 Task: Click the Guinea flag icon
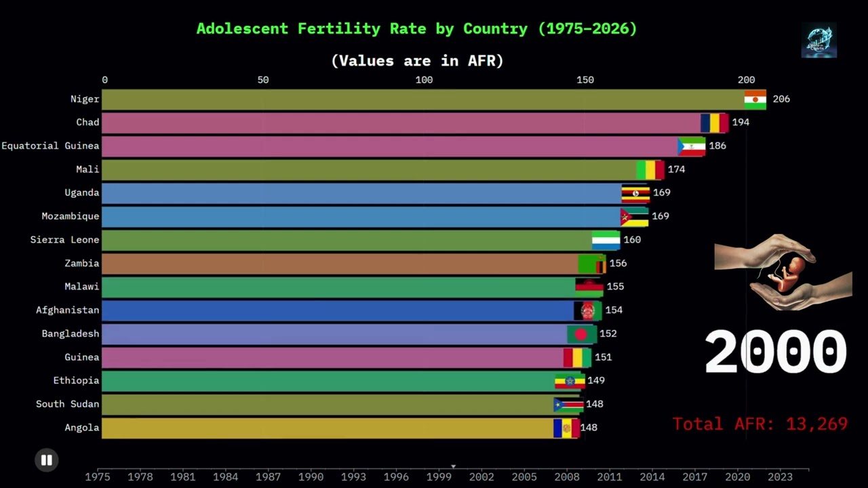[x=577, y=357]
